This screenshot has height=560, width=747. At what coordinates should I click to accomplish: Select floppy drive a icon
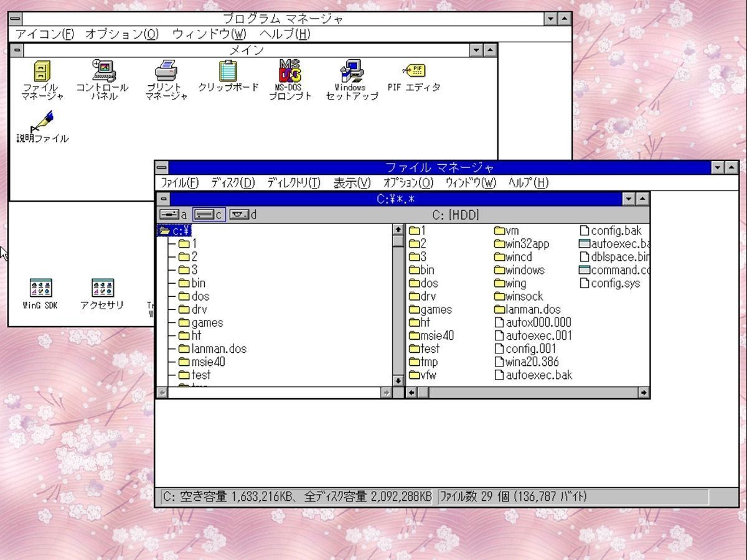173,215
